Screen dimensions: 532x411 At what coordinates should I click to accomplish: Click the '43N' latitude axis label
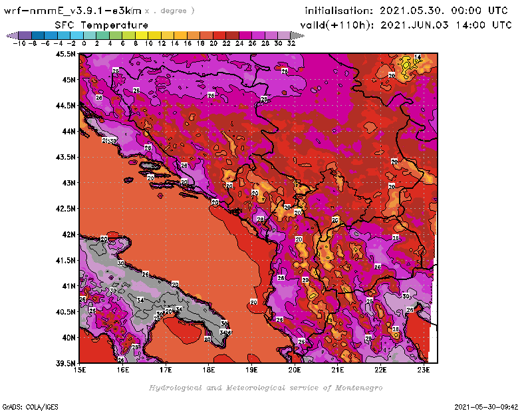tap(68, 183)
